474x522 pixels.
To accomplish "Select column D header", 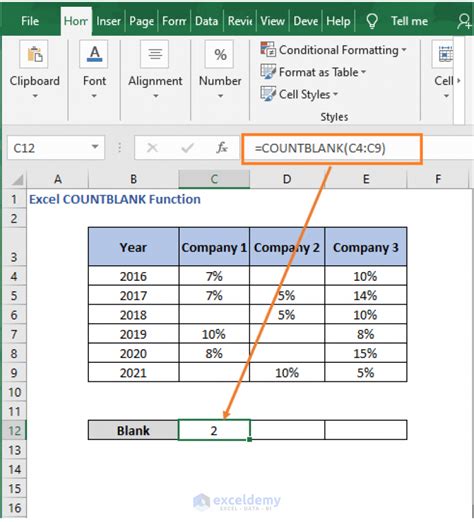I will click(x=287, y=179).
